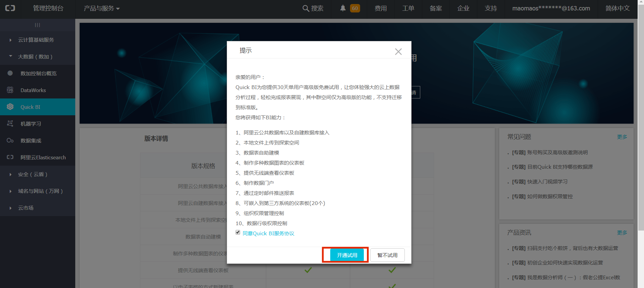Open the search icon in top bar
The height and width of the screenshot is (288, 644).
click(x=305, y=8)
